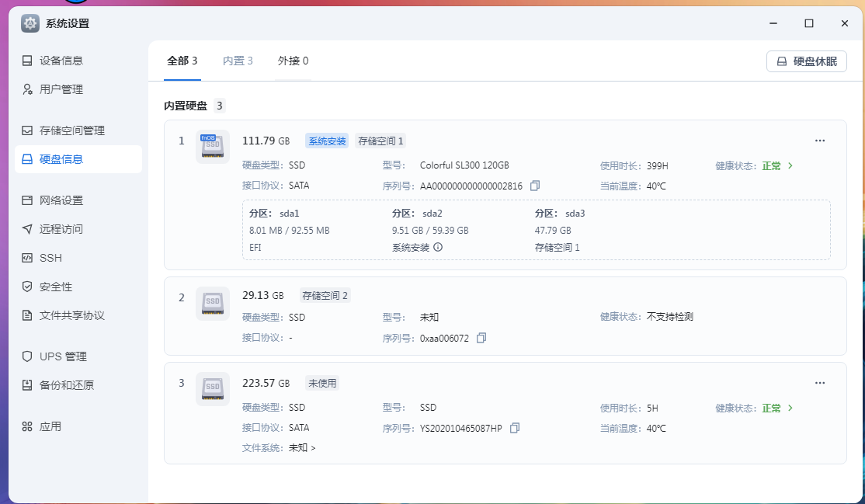Viewport: 865px width, 504px height.
Task: Click the 硬盘信息 drive icon
Action: pyautogui.click(x=27, y=159)
